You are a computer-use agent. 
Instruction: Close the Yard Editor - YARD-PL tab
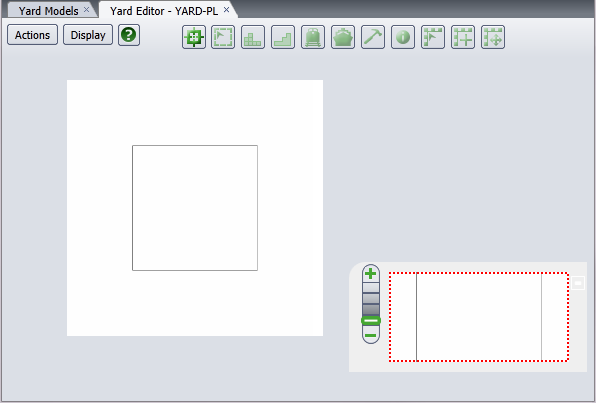[227, 10]
